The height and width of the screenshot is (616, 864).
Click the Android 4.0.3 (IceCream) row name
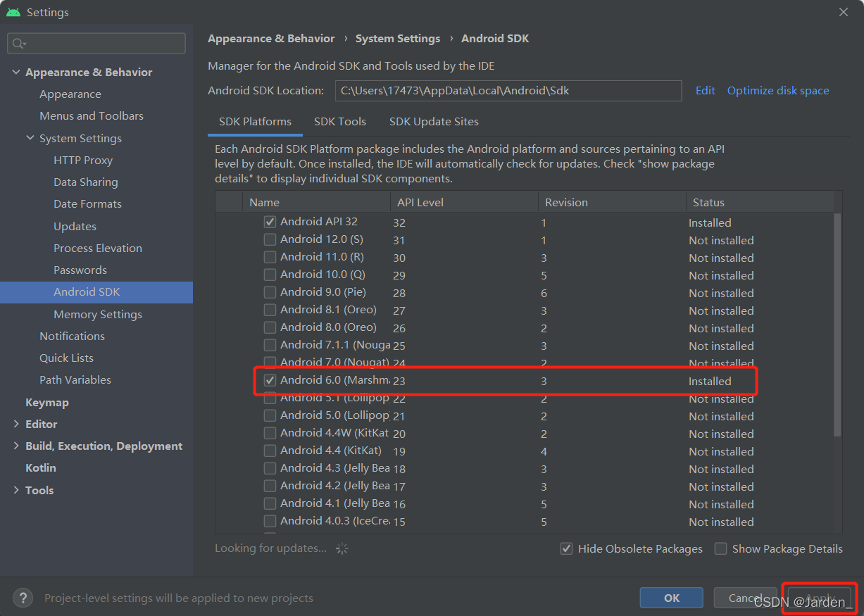point(334,521)
